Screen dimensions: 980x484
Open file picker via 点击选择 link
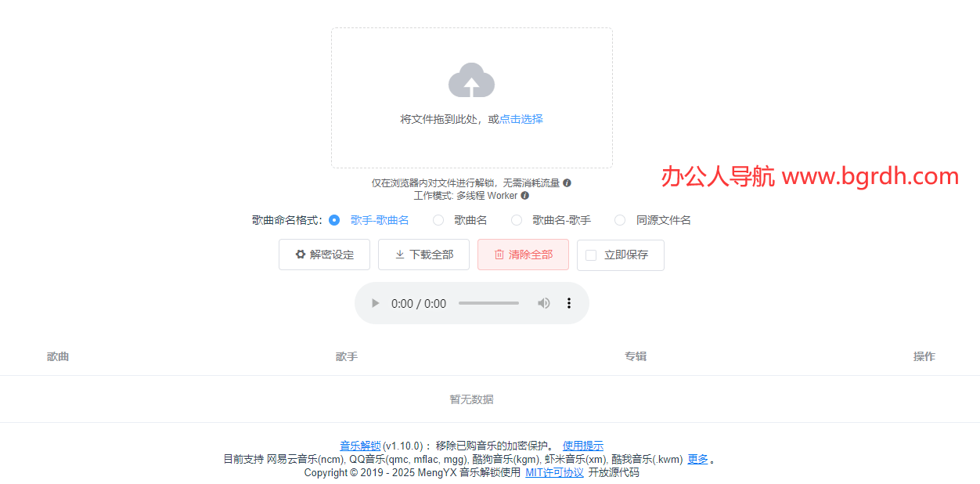point(521,118)
